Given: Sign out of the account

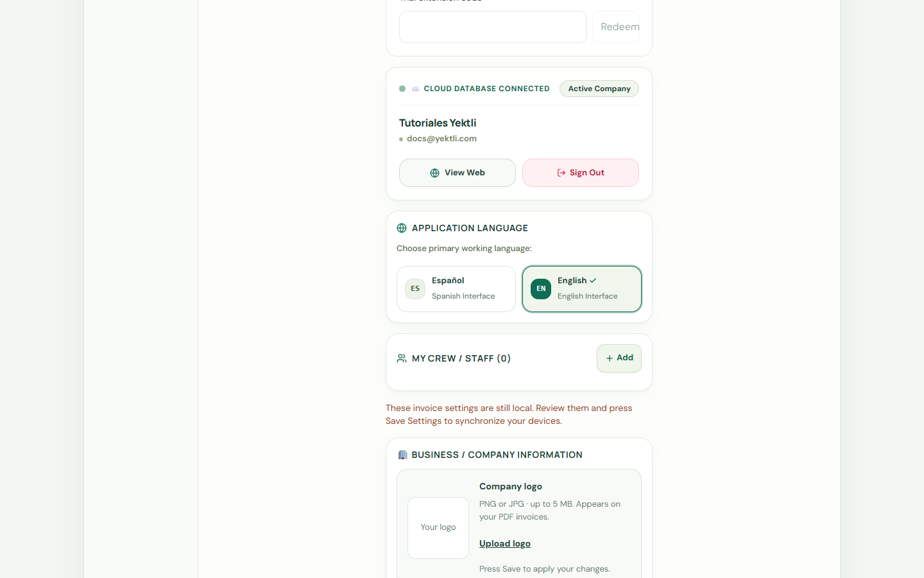Looking at the screenshot, I should 581,173.
